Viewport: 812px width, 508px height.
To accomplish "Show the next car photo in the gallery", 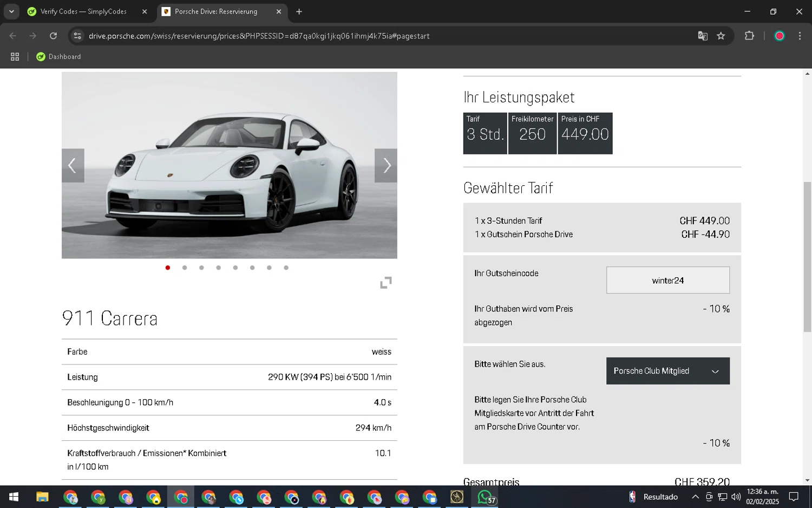I will (x=385, y=165).
